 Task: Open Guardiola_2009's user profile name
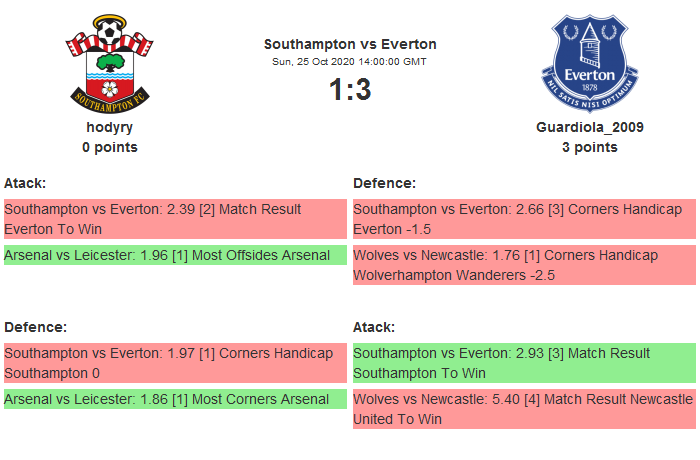589,127
